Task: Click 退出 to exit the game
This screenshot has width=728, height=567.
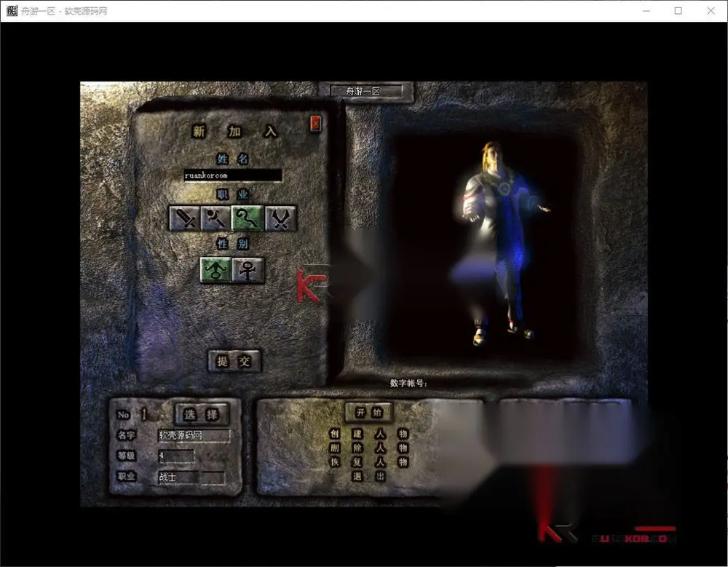Action: 368,475
